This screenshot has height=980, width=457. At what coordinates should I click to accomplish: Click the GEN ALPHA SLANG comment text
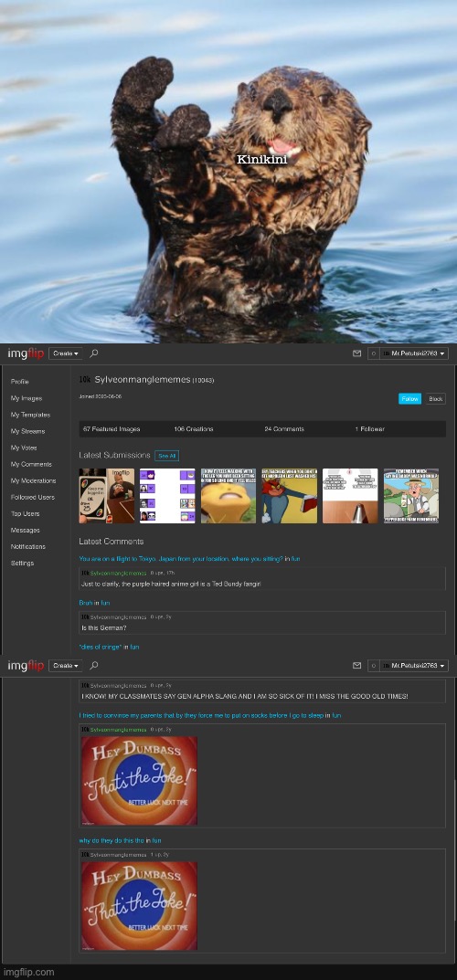pos(244,696)
